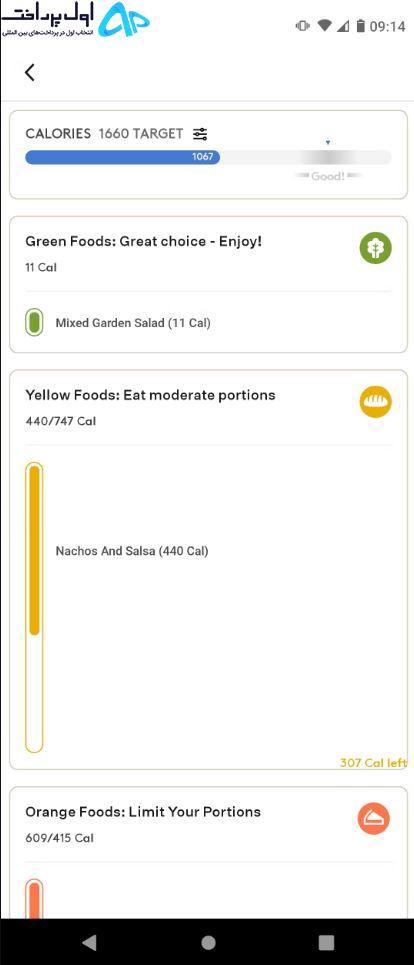Screen dimensions: 414x965
Task: Tap the orange cake slice icon
Action: pos(374,819)
